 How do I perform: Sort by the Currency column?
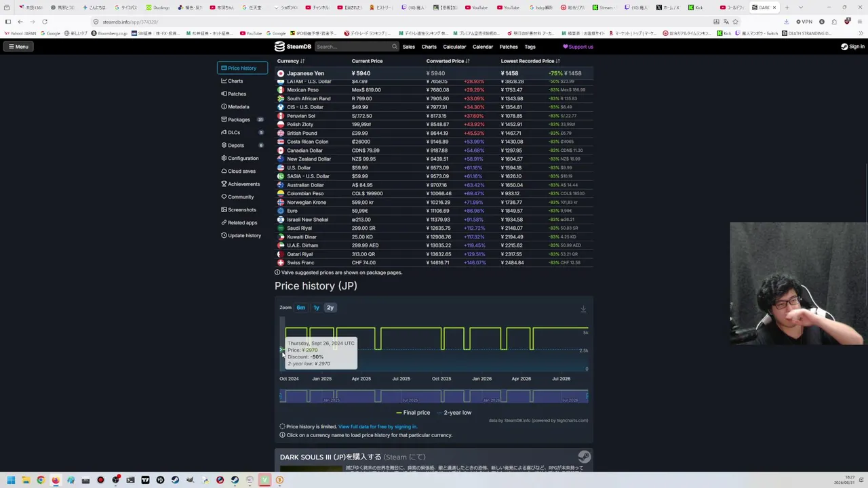point(291,61)
